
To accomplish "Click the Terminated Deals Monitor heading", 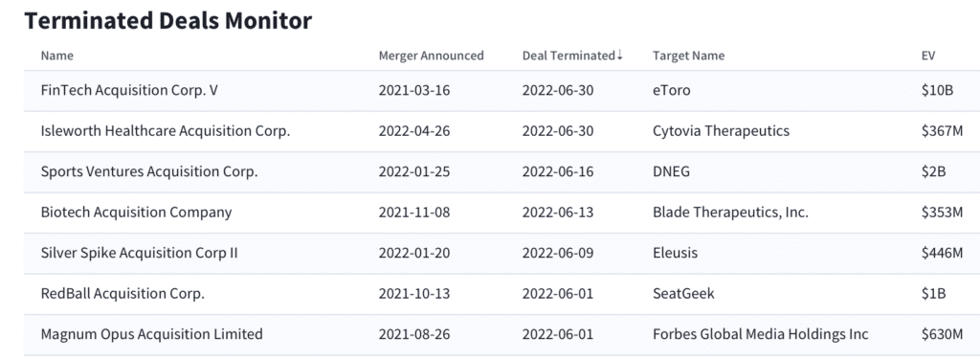I will pos(167,21).
